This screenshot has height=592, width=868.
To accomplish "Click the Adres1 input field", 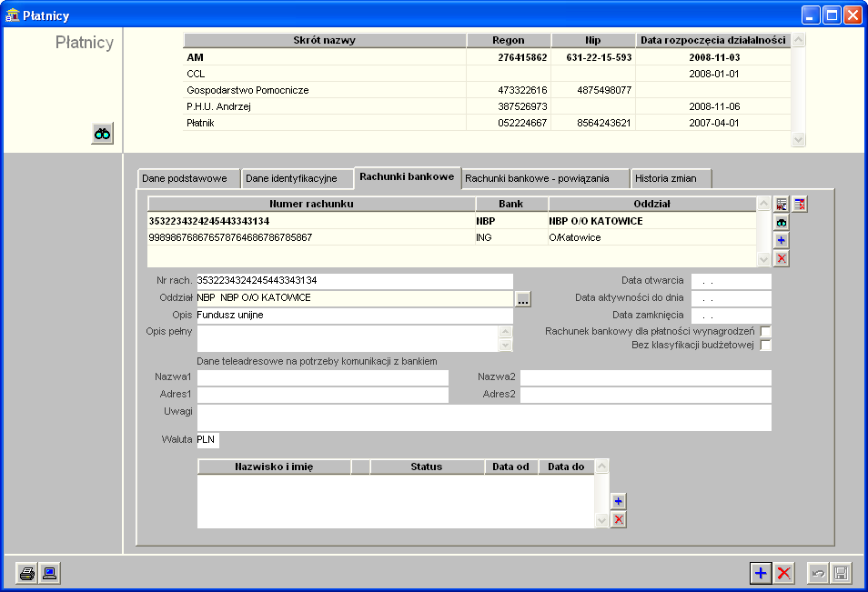I will (x=323, y=395).
